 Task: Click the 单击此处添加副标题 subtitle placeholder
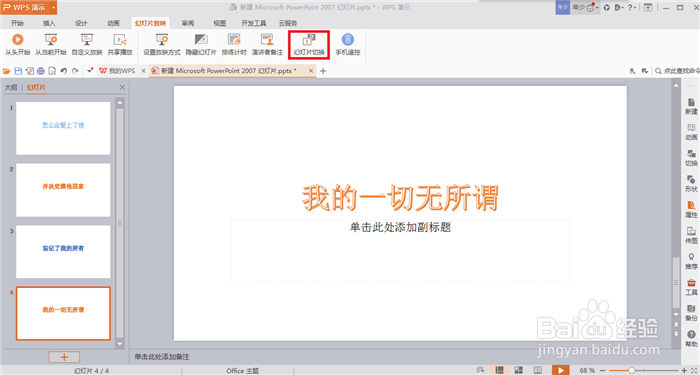[x=400, y=250]
